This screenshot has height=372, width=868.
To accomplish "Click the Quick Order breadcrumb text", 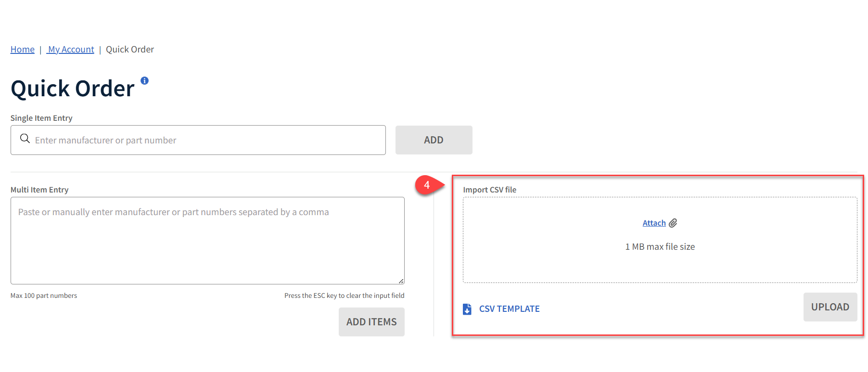I will (x=130, y=50).
